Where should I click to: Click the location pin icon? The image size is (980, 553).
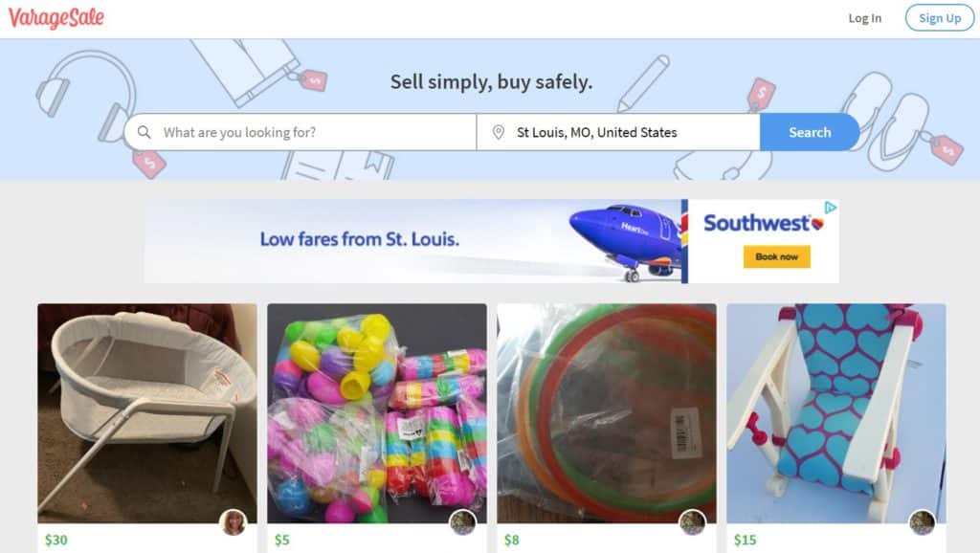coord(498,132)
